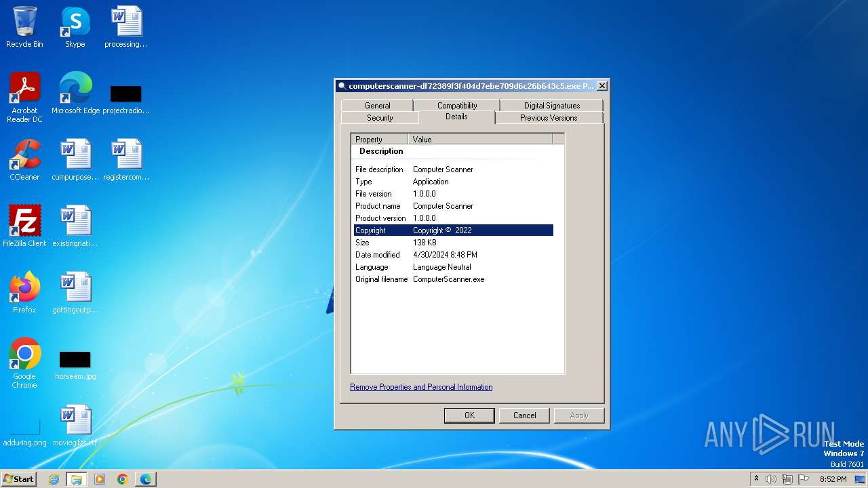Click the Property column header
Viewport: 868px width, 488px height.
380,139
